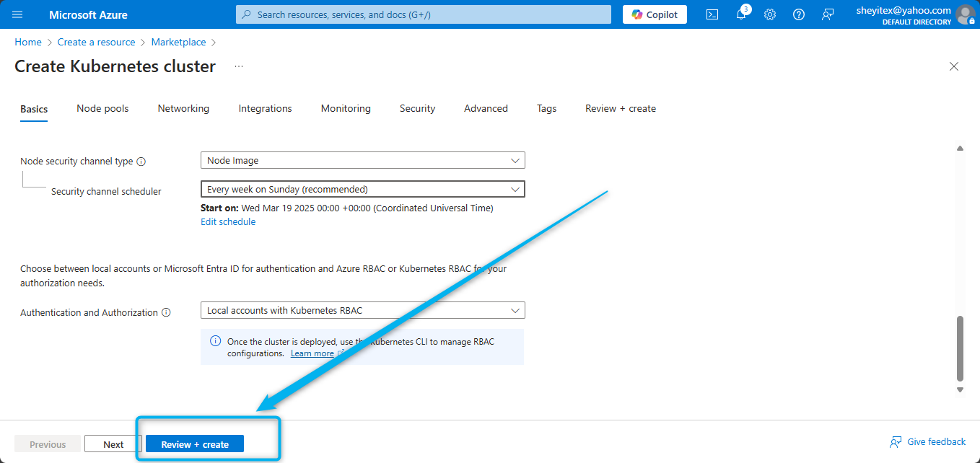Open portal Settings gear icon
The image size is (980, 463).
click(x=770, y=14)
